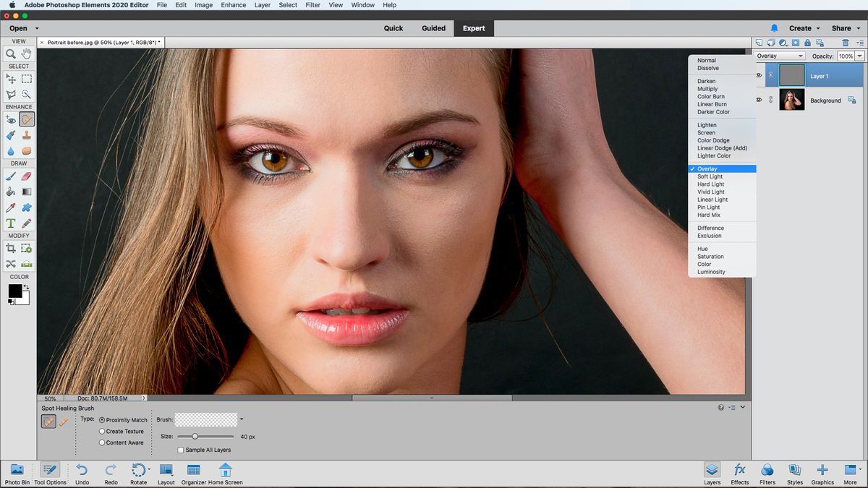Select the Move tool

11,79
